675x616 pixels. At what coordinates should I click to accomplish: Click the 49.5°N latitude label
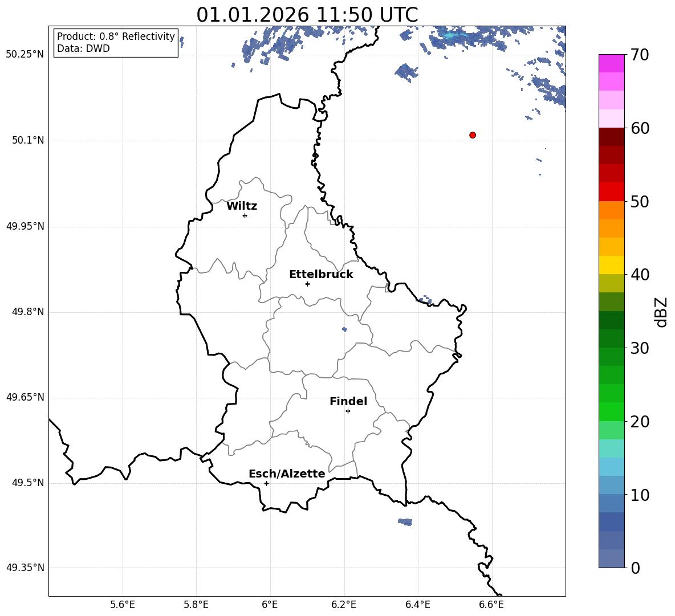28,483
